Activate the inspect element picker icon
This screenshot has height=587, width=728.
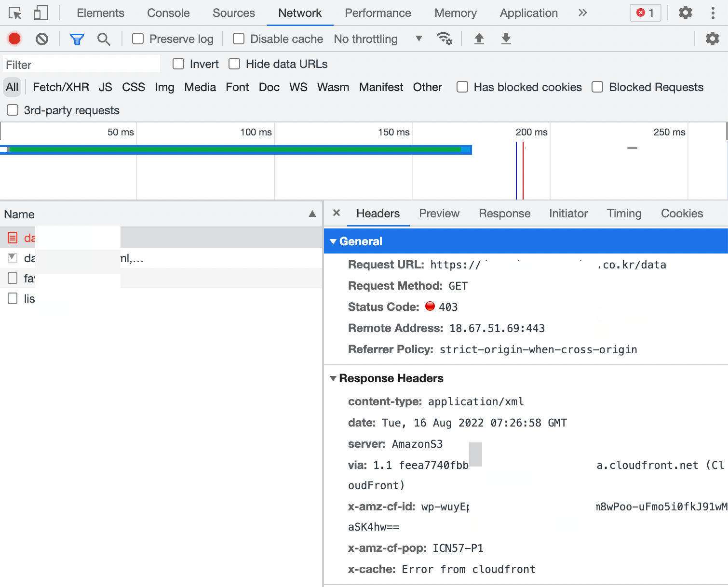(15, 13)
